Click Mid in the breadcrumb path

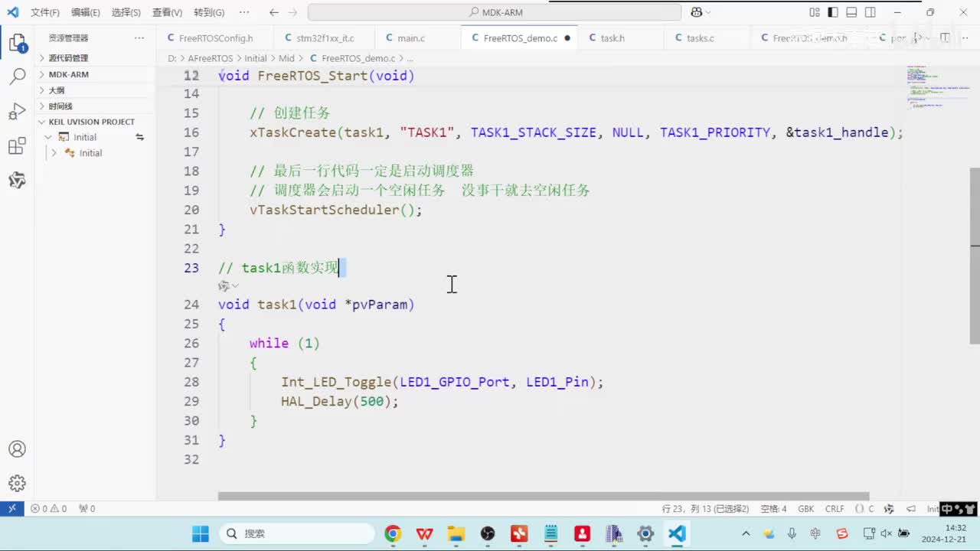pyautogui.click(x=286, y=58)
